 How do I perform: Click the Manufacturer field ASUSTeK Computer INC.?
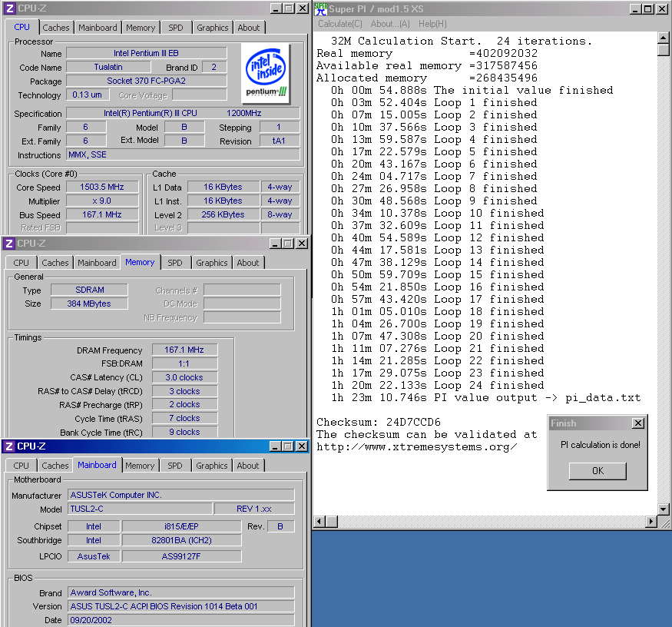[x=180, y=495]
